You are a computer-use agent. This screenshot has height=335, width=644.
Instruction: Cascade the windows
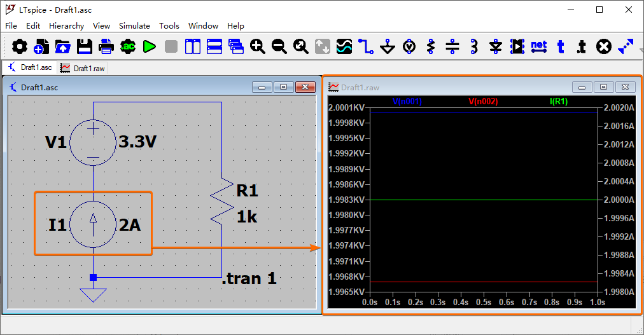click(235, 47)
